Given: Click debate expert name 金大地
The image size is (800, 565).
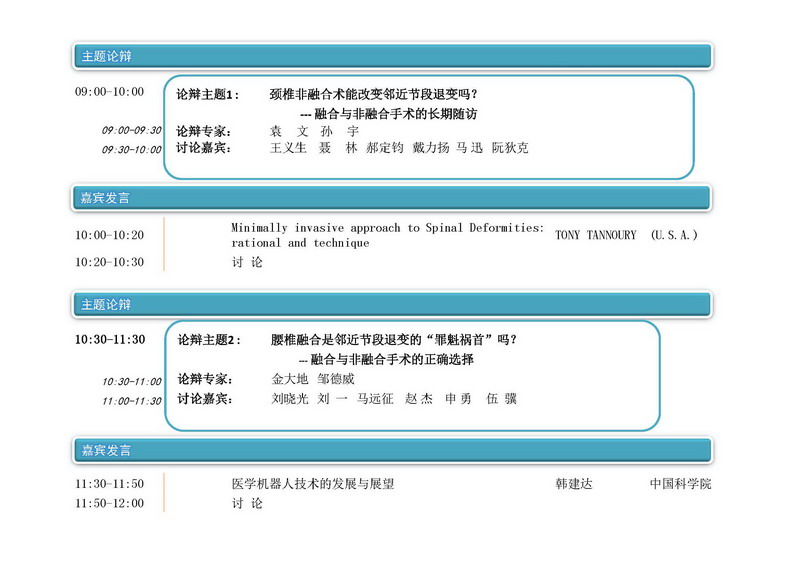Looking at the screenshot, I should 290,380.
